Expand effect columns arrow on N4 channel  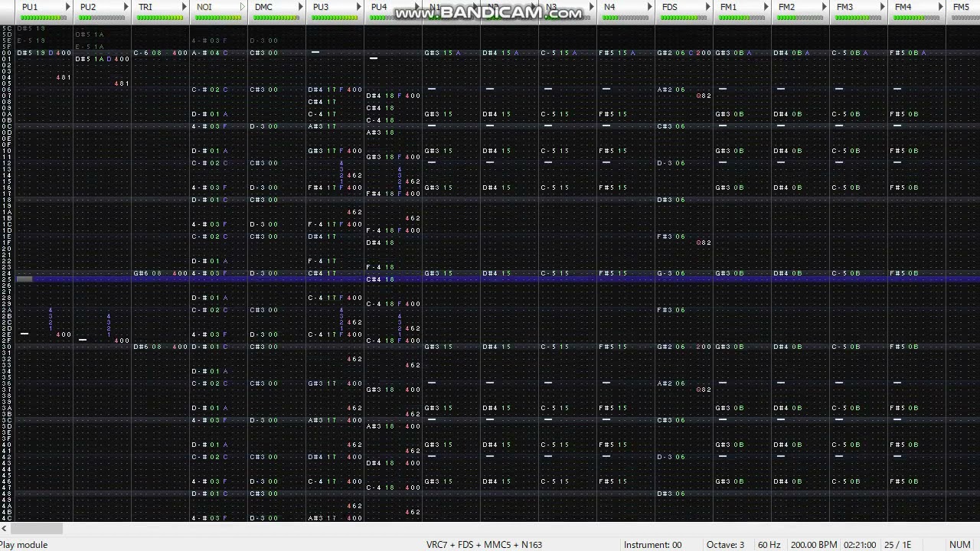650,7
